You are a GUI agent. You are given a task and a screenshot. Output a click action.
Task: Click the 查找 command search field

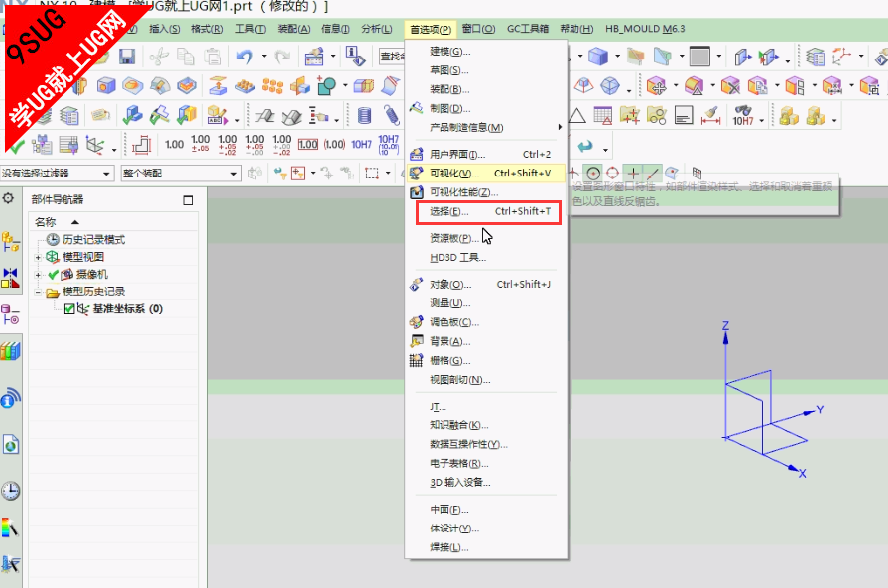coord(392,57)
